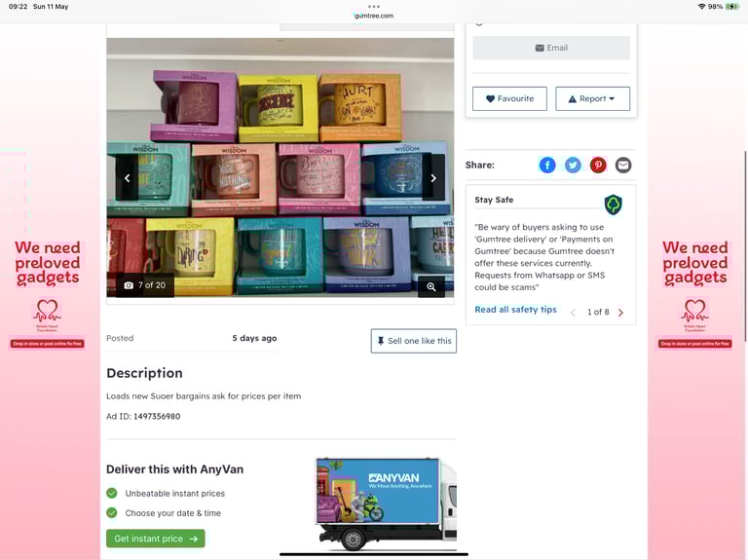The image size is (748, 560).
Task: Share the ad on Twitter
Action: click(573, 165)
